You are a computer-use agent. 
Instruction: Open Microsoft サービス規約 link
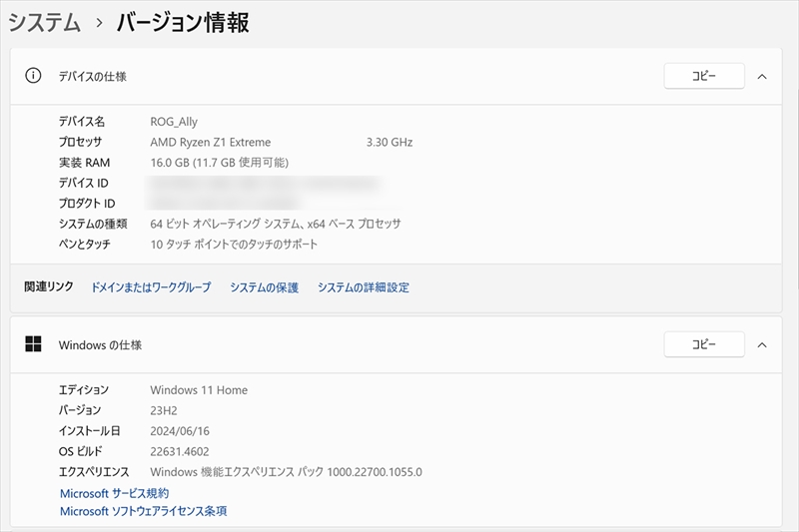(114, 493)
